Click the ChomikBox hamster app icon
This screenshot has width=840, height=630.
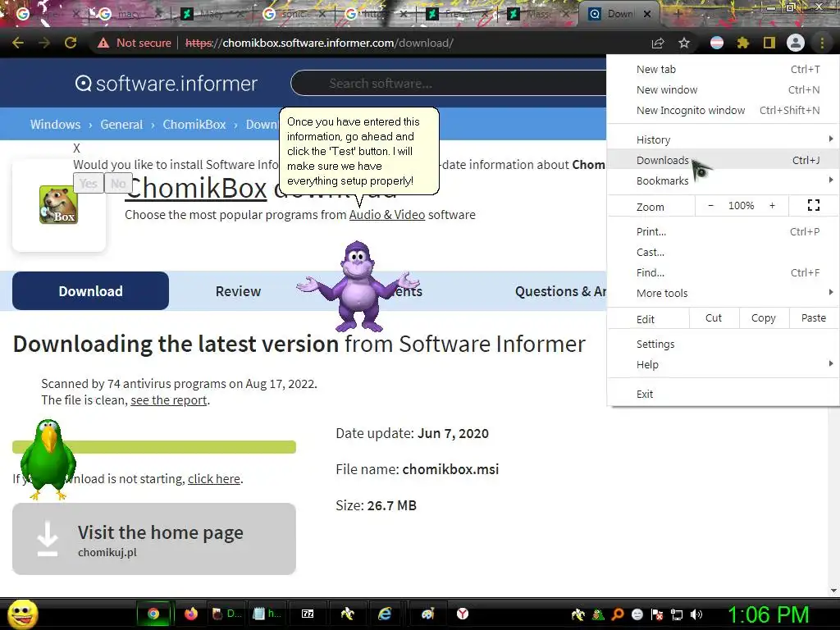coord(58,204)
